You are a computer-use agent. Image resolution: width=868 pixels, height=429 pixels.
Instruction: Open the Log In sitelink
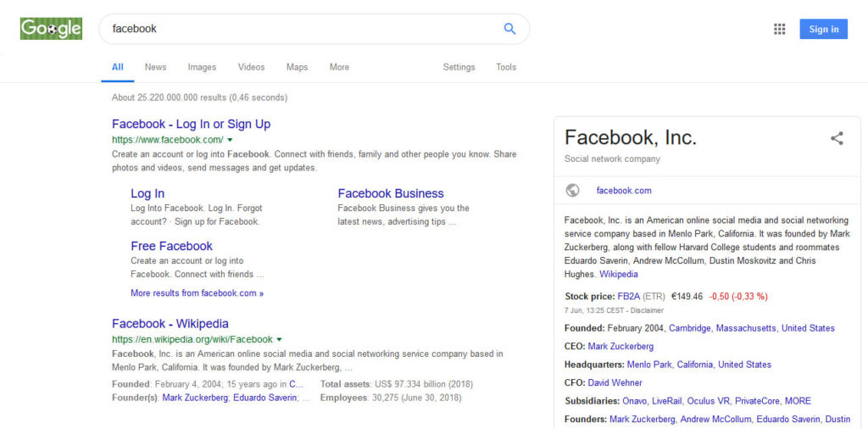pyautogui.click(x=147, y=194)
